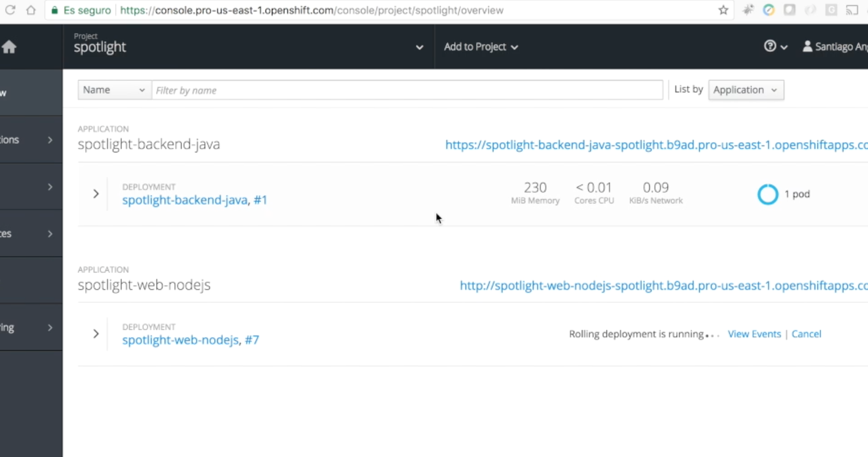The image size is (868, 457).
Task: Click the OpenShift home/dashboard icon
Action: [10, 46]
